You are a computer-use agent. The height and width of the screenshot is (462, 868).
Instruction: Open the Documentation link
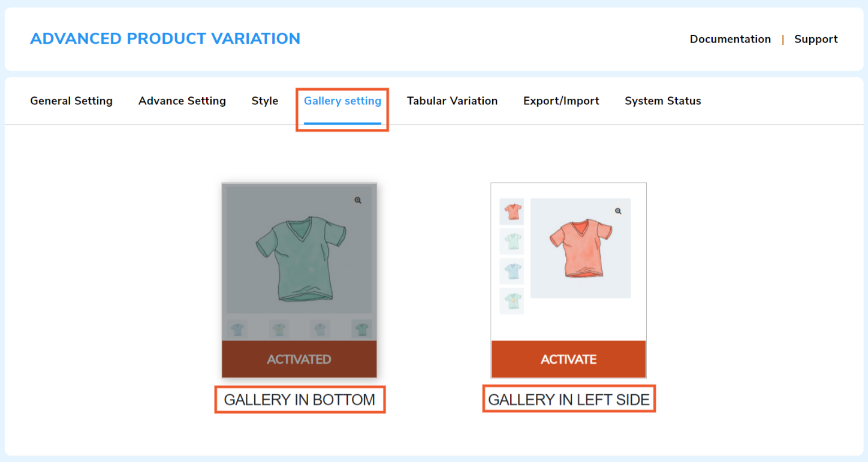pos(730,39)
